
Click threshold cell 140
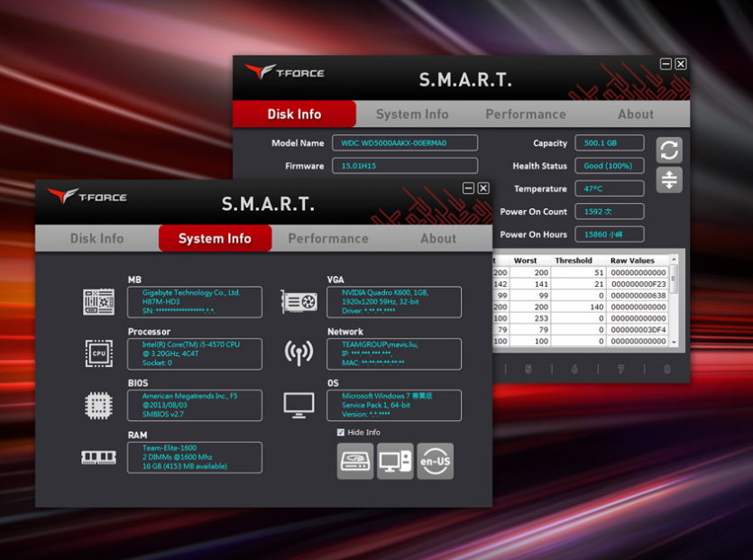pyautogui.click(x=597, y=307)
